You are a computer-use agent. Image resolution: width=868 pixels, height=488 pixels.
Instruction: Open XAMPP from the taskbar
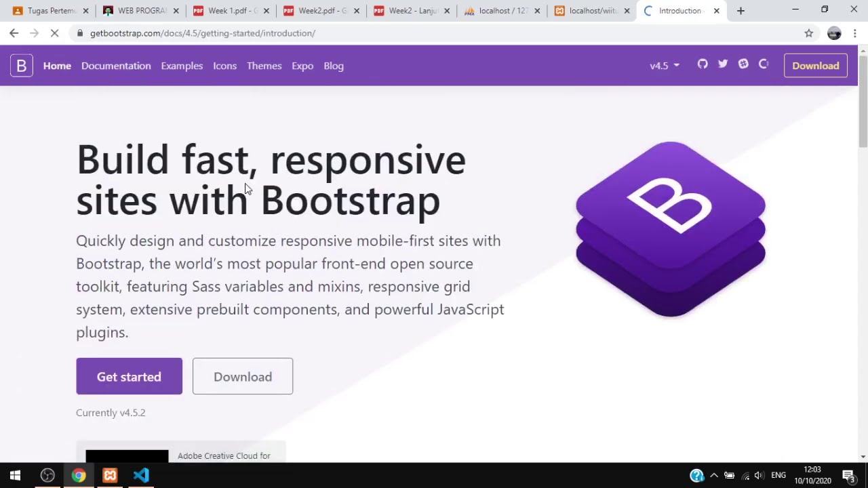(110, 476)
